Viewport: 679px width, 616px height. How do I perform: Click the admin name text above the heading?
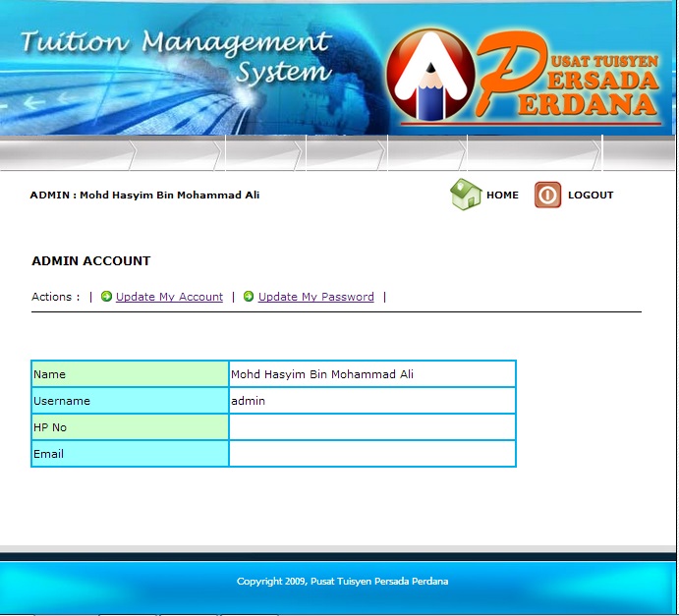click(144, 196)
